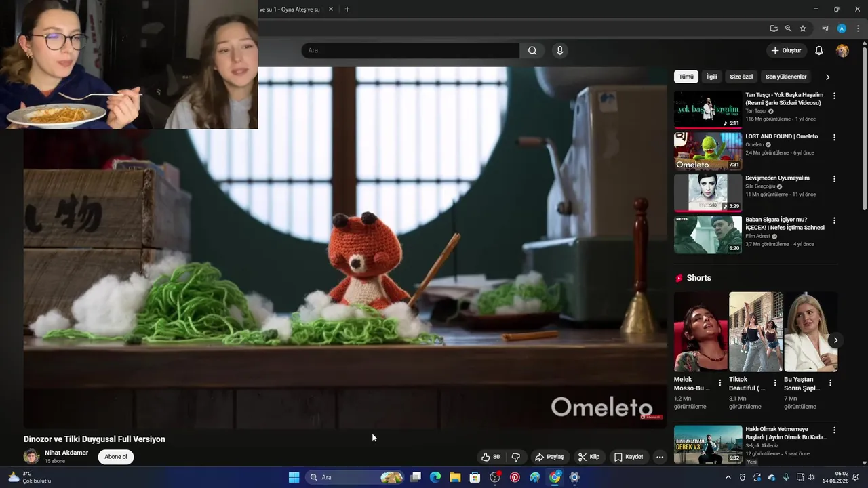Click the Kaydet save button
This screenshot has height=488, width=868.
click(629, 457)
